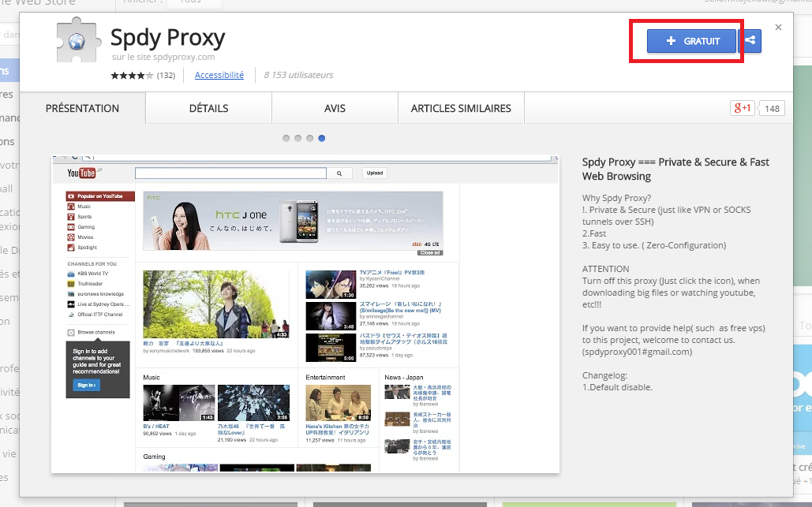This screenshot has height=507, width=812.
Task: Select the third screenshot carousel dot
Action: coord(309,138)
